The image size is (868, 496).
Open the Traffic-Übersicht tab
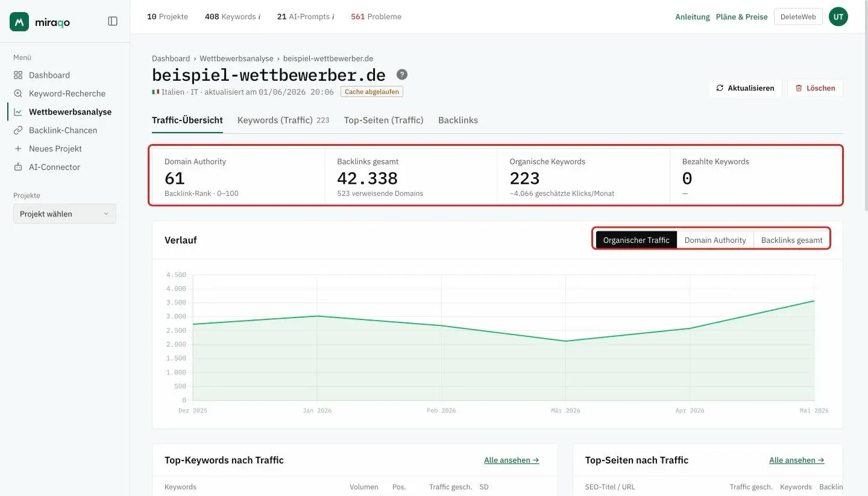pyautogui.click(x=187, y=121)
